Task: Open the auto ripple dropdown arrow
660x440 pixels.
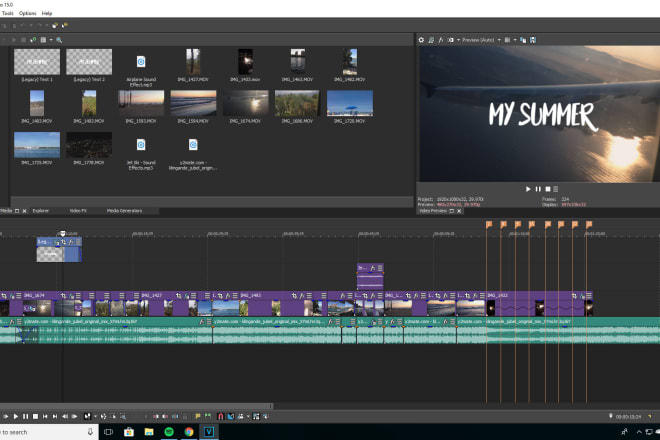Action: (x=248, y=416)
